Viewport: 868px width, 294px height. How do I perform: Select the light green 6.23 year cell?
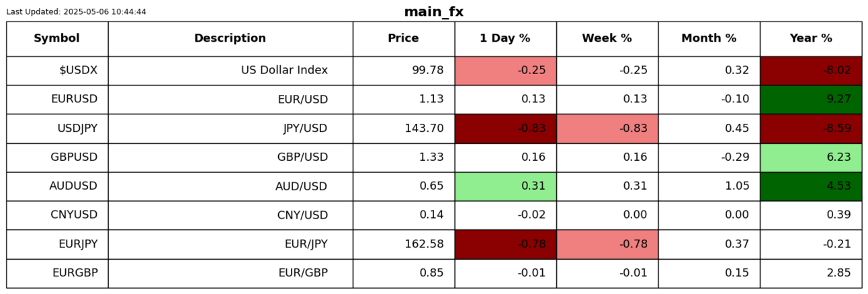(x=811, y=157)
